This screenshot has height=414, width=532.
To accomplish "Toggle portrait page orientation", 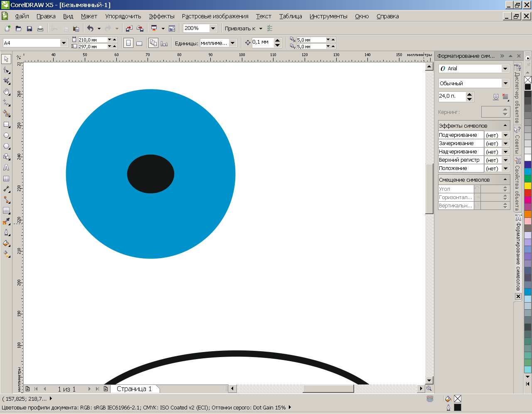I will [x=128, y=43].
